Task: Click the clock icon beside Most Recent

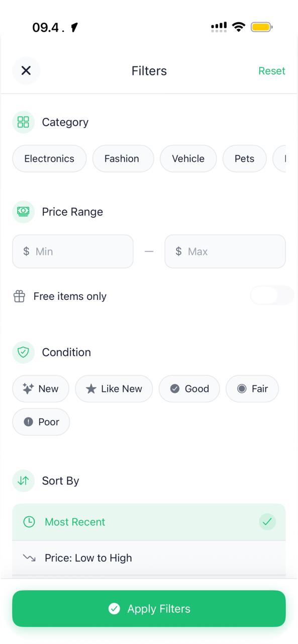Action: click(29, 522)
